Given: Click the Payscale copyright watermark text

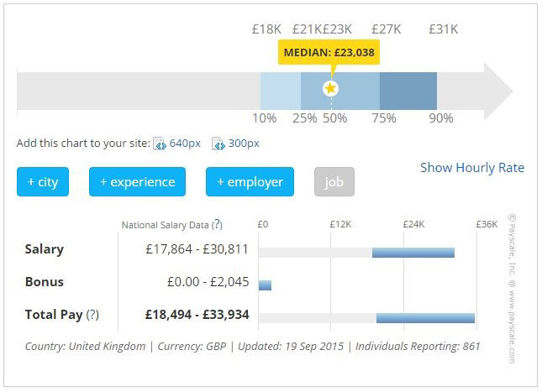Looking at the screenshot, I should tap(512, 289).
